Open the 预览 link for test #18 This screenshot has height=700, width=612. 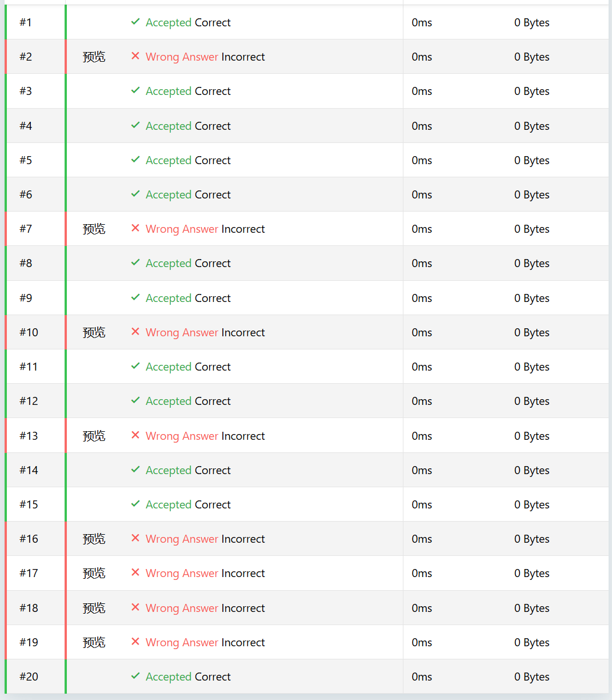click(94, 608)
